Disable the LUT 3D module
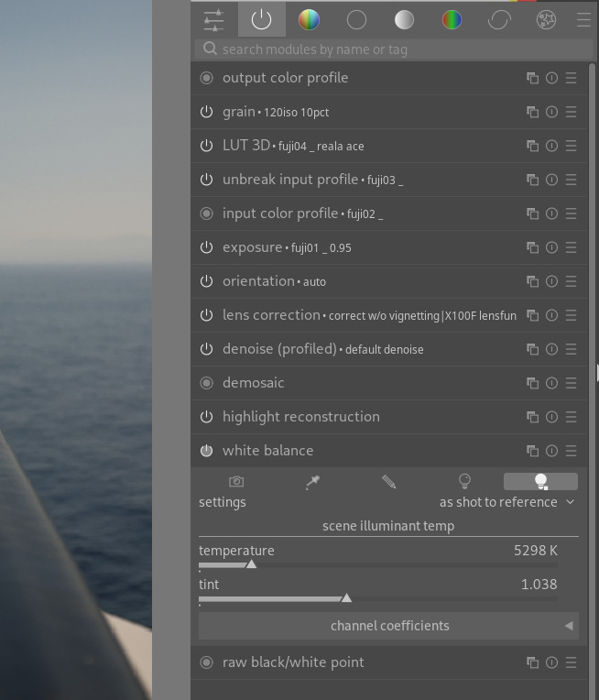Image resolution: width=599 pixels, height=700 pixels. tap(206, 146)
